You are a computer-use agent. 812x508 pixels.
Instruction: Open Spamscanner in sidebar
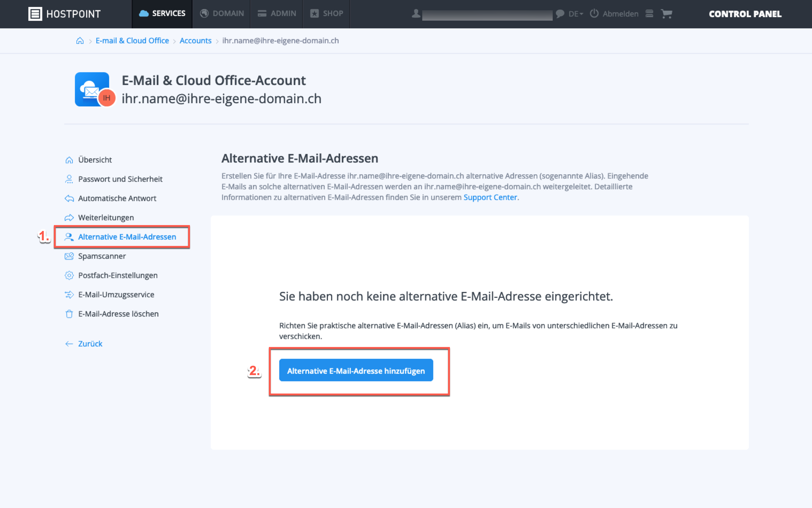click(102, 256)
